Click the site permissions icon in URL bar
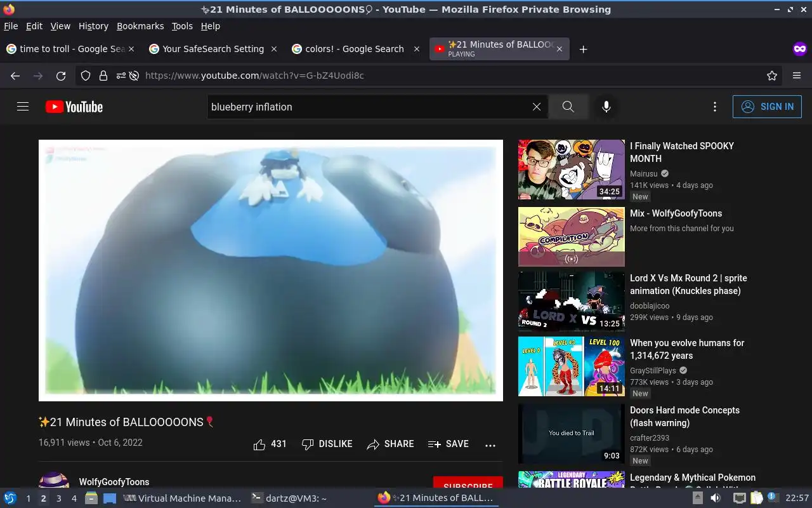 (x=120, y=76)
